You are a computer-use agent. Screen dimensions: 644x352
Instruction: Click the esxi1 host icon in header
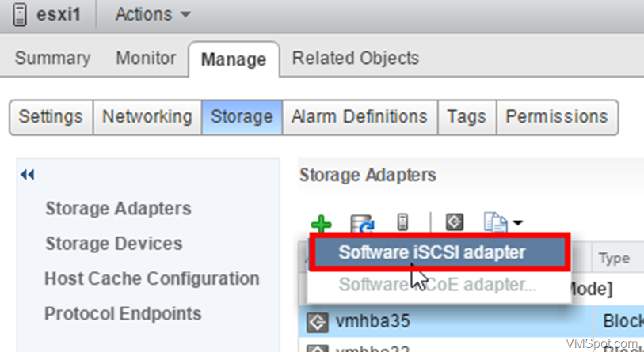19,15
